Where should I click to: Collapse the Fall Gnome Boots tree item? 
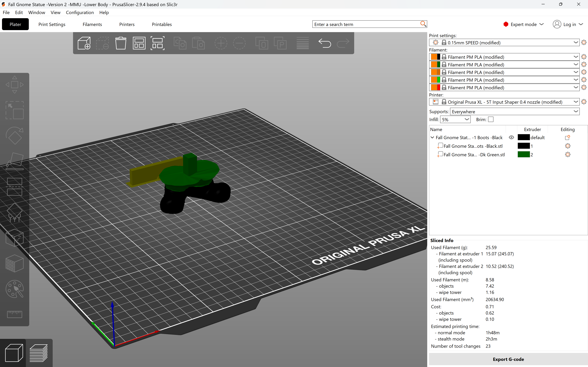point(432,137)
